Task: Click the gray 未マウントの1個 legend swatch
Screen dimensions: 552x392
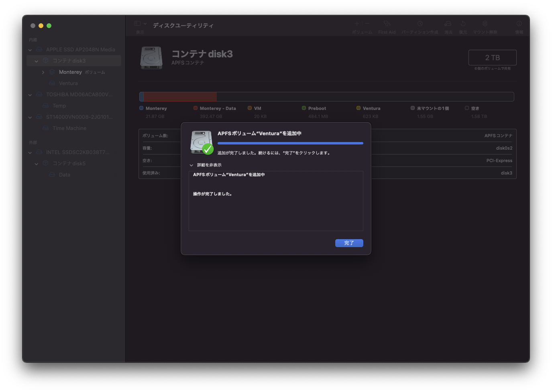Action: tap(413, 108)
